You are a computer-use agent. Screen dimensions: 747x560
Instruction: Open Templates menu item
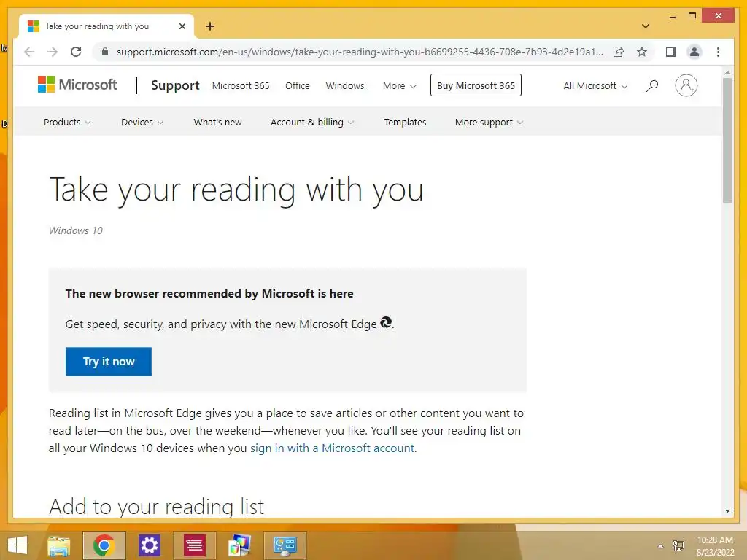405,122
